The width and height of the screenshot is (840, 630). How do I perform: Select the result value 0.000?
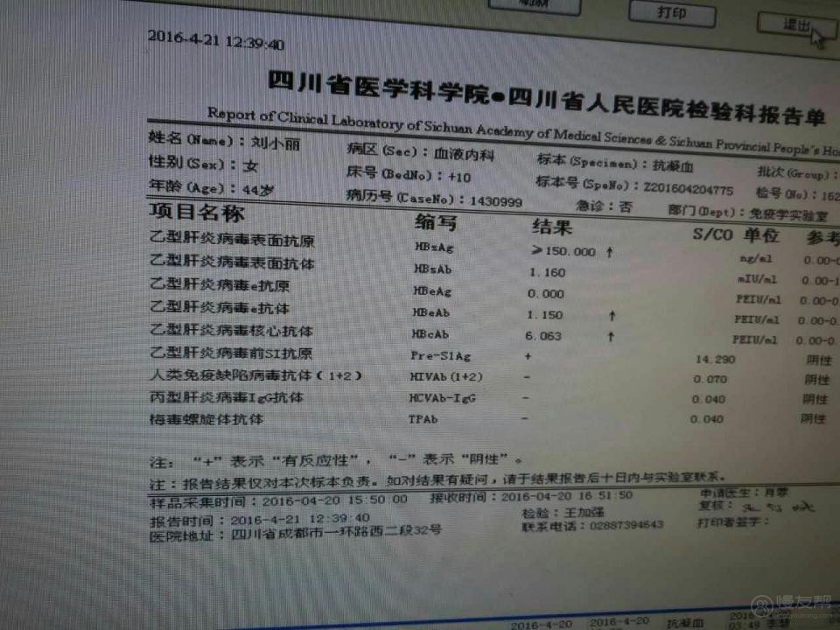[x=545, y=294]
